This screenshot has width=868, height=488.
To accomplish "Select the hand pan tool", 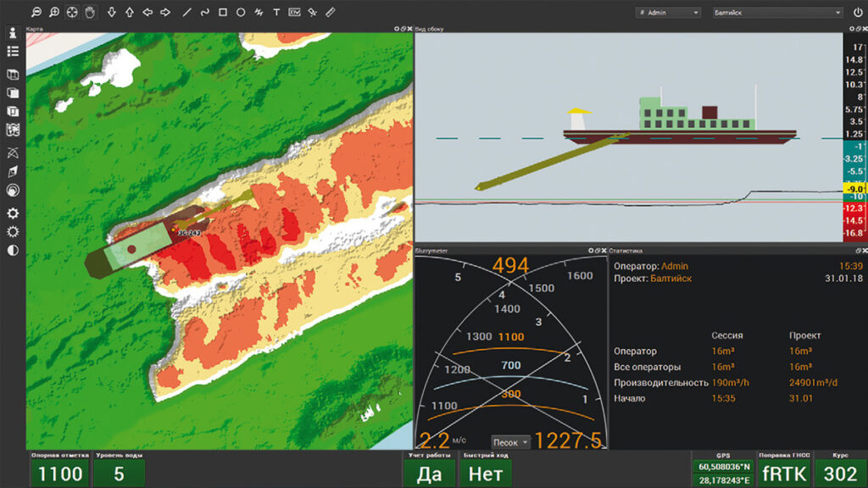I will click(90, 12).
